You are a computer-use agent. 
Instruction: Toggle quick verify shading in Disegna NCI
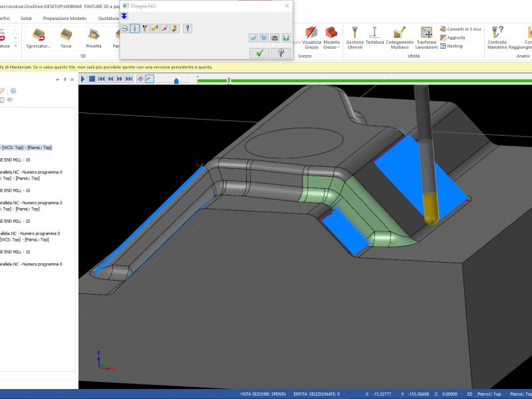174,29
